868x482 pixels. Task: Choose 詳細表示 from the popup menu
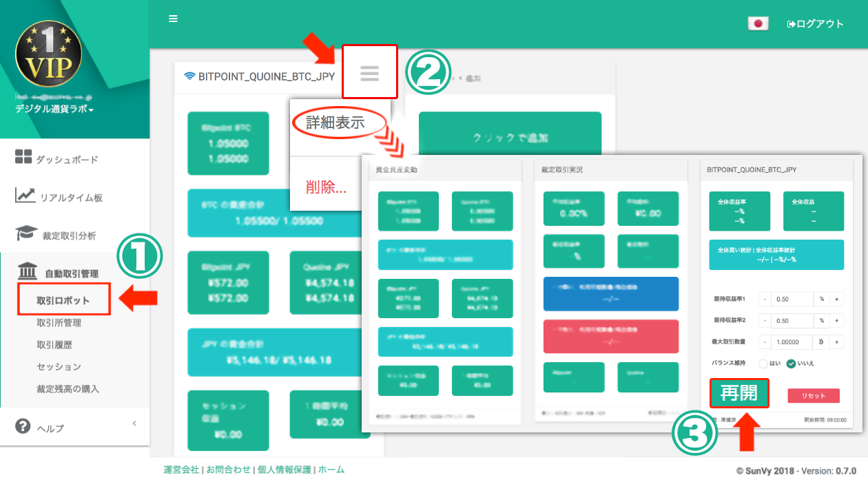pyautogui.click(x=335, y=123)
